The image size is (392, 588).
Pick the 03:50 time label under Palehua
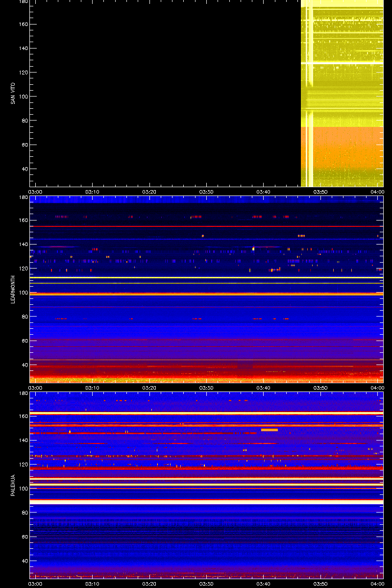point(320,584)
